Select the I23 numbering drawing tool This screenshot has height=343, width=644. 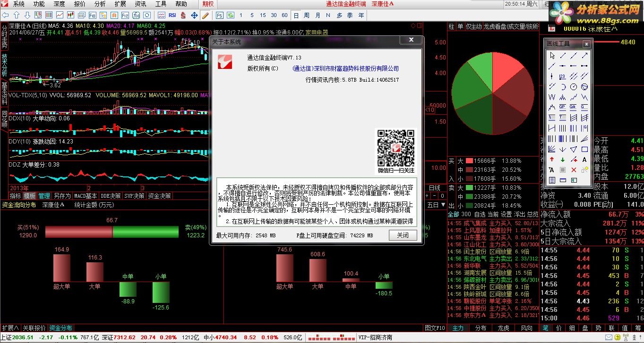[563, 76]
